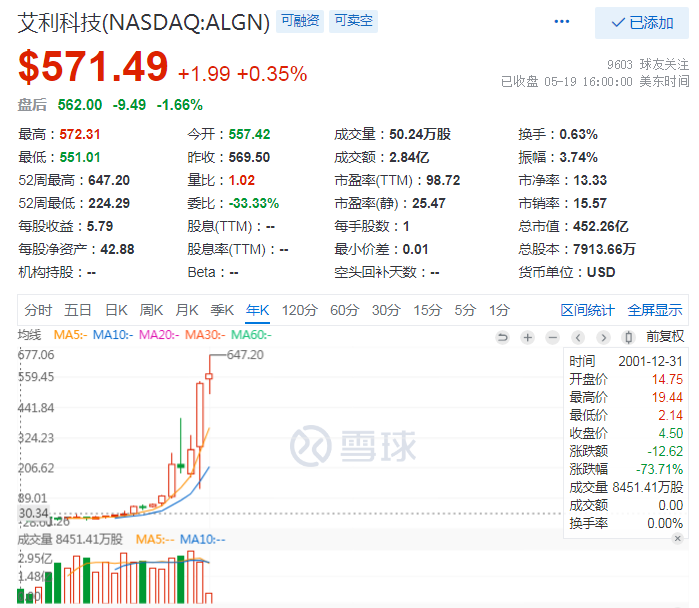Click the 52周最高 value 647.20
This screenshot has height=608, width=699.
click(x=109, y=180)
